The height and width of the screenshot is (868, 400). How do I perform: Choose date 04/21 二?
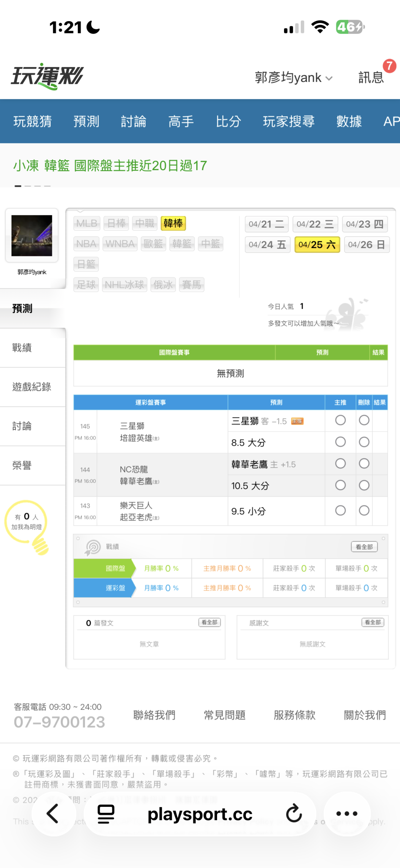[x=267, y=224]
